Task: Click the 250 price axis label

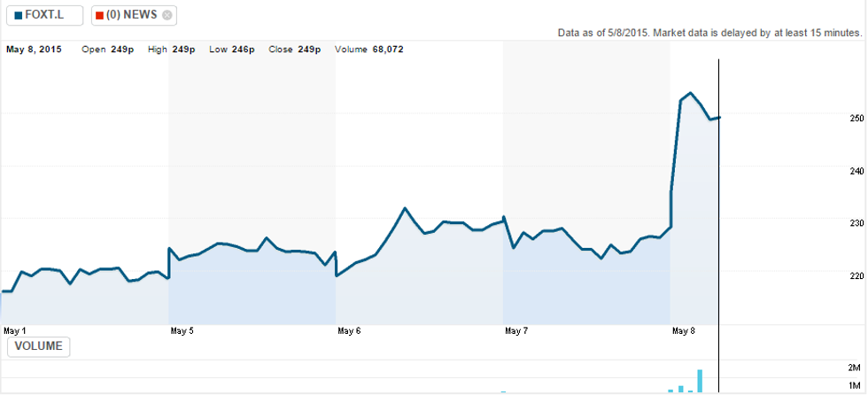Action: [x=857, y=119]
